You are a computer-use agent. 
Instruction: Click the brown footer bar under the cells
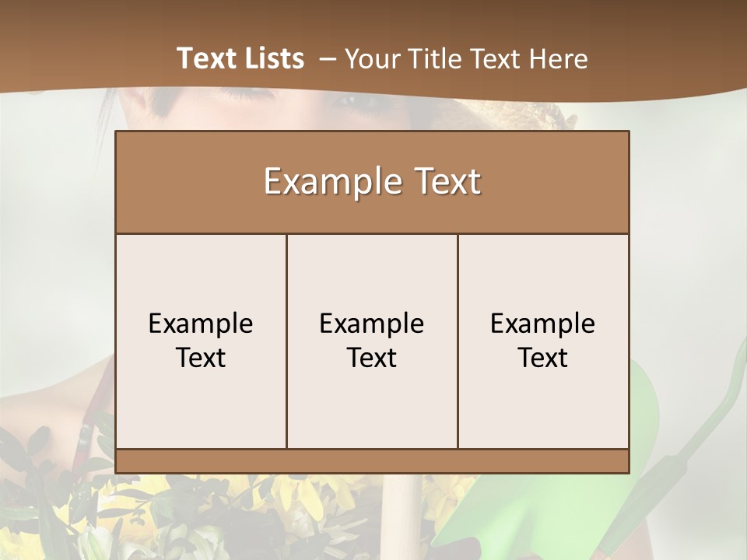[372, 461]
